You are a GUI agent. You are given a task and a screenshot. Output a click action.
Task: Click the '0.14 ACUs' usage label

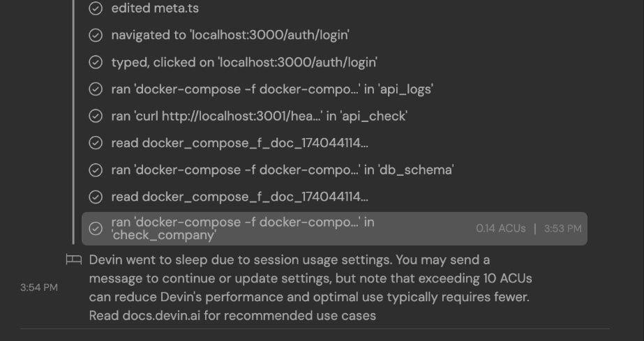click(x=500, y=229)
